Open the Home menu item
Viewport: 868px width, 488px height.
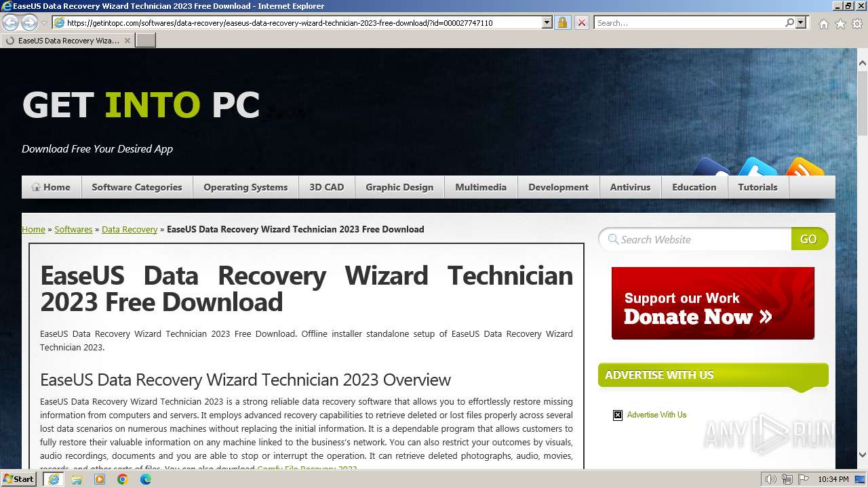coord(51,187)
